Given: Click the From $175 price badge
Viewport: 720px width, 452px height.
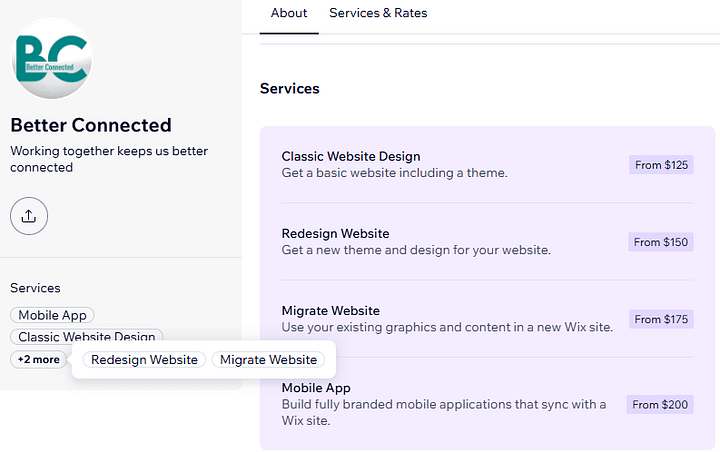Looking at the screenshot, I should click(x=660, y=319).
